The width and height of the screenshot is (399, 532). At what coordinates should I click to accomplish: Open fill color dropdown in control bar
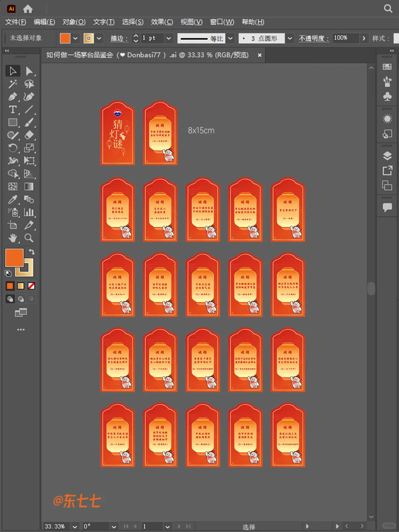(75, 38)
